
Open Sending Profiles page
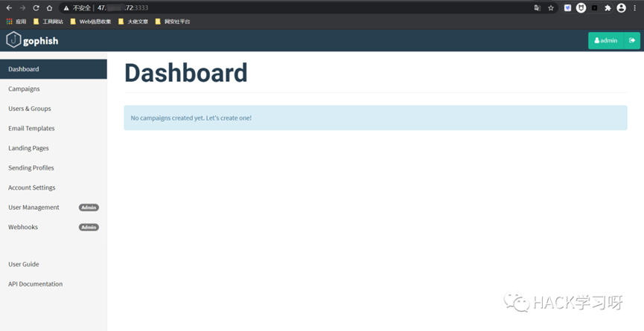[x=54, y=167]
